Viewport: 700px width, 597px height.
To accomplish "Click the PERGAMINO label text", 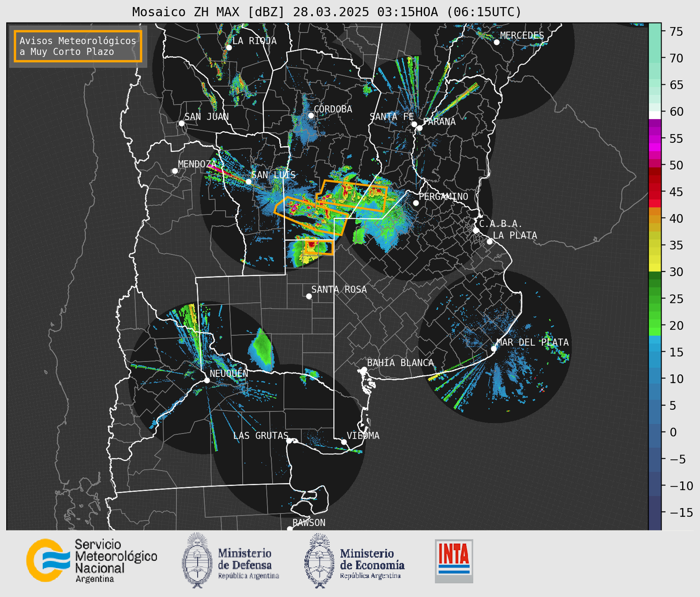I will [x=444, y=196].
